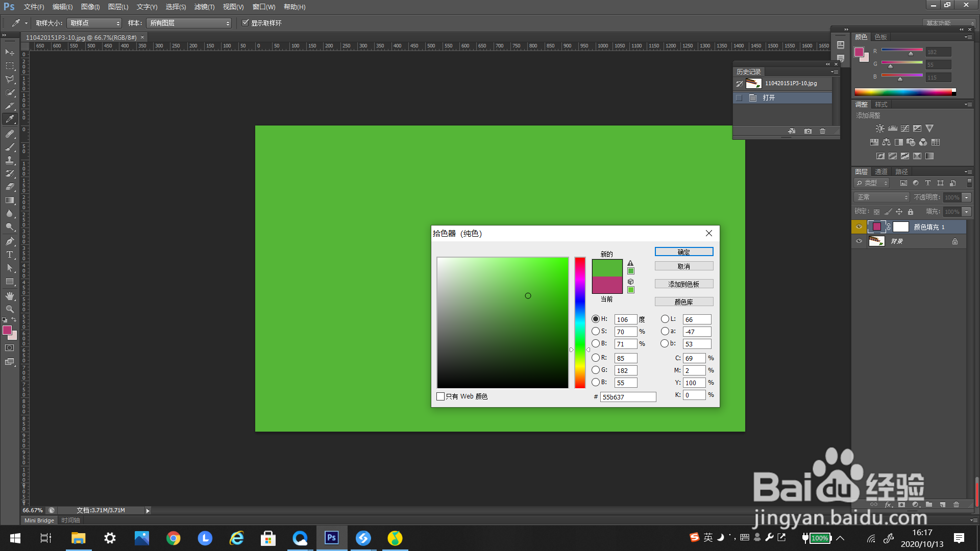The height and width of the screenshot is (551, 980).
Task: Click the camera snapshot icon in History panel
Action: (807, 131)
